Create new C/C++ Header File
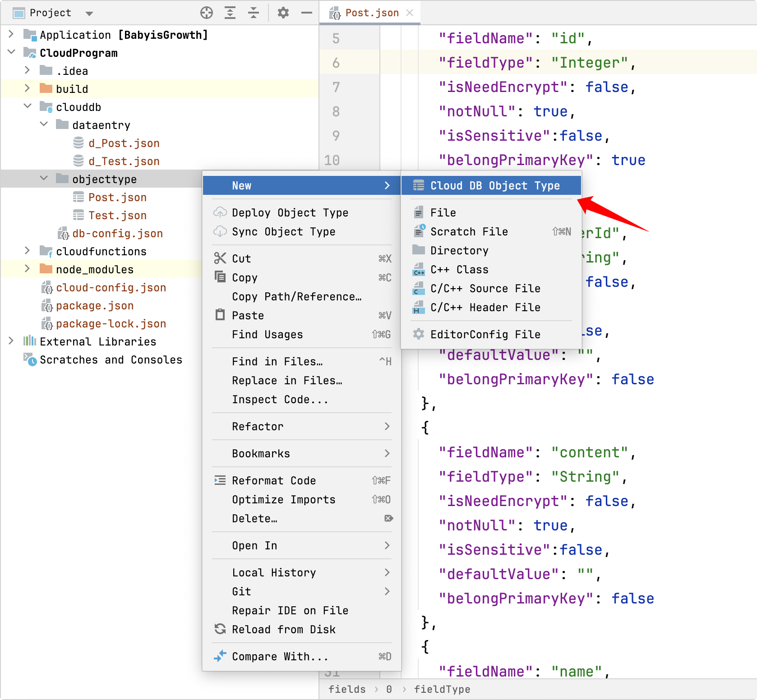Screen dimensions: 757x700 coord(491,307)
